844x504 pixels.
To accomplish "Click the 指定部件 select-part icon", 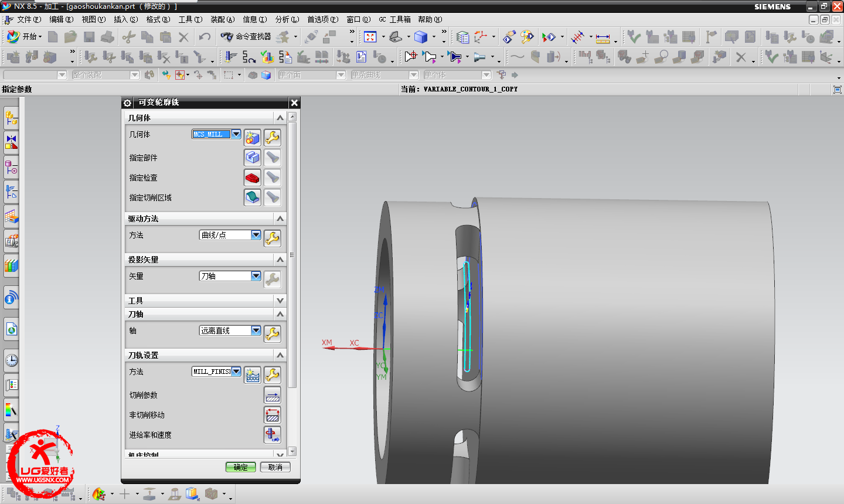I will [x=253, y=158].
